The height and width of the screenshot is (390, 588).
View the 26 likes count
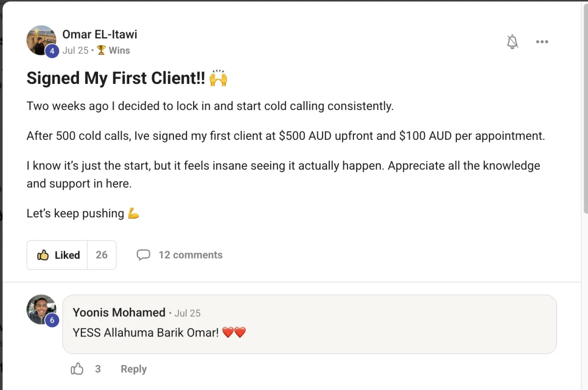[101, 255]
